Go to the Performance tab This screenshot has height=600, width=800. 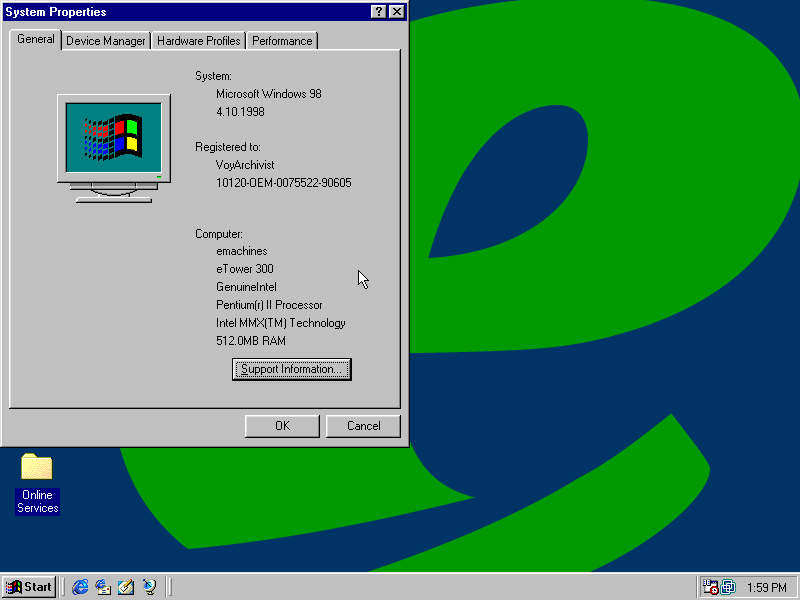tap(281, 41)
